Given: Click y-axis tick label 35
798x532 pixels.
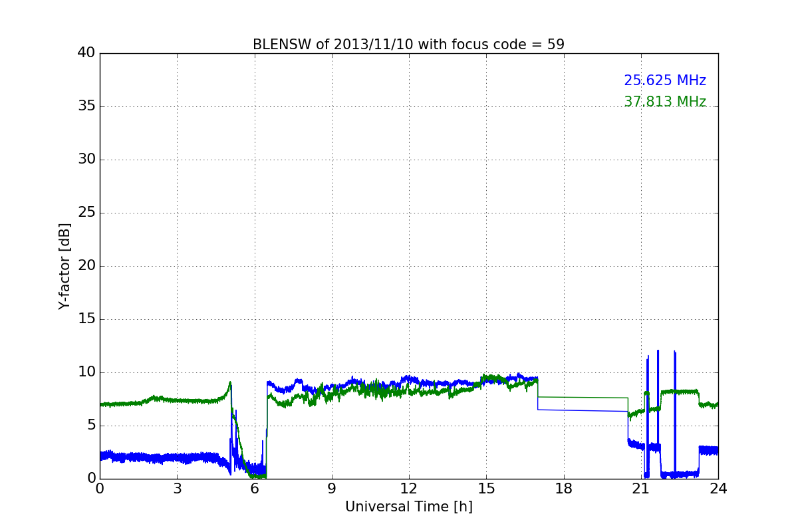Looking at the screenshot, I should point(86,106).
